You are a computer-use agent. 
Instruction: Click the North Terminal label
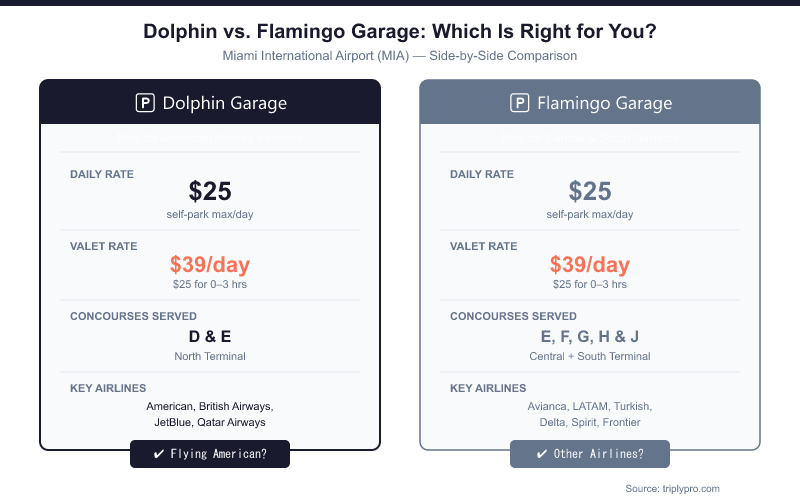tap(210, 356)
